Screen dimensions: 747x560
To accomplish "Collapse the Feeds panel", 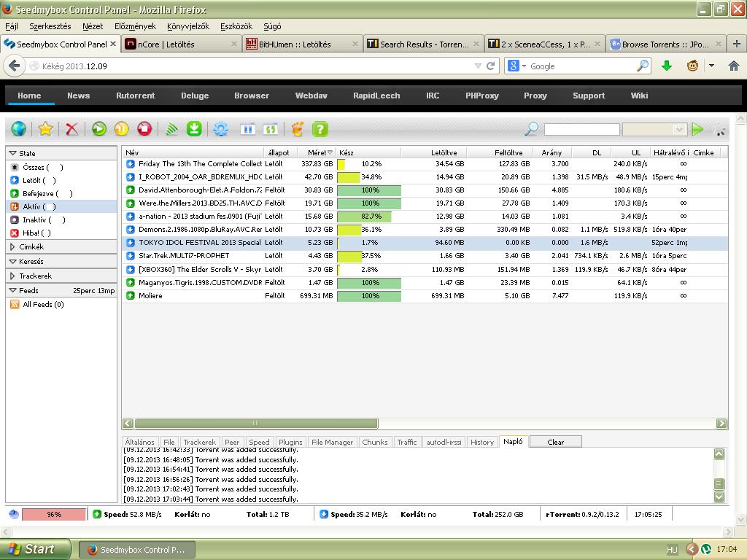I will (13, 290).
